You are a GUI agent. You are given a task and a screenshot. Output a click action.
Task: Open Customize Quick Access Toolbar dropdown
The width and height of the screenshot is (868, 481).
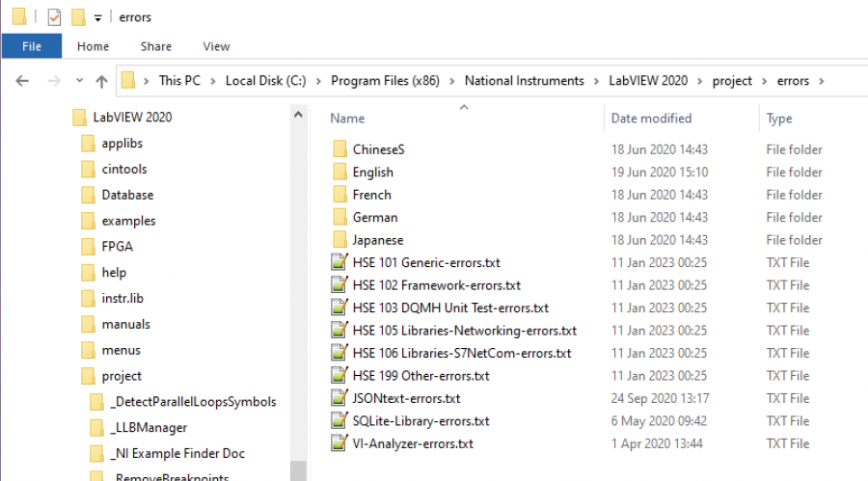[97, 18]
